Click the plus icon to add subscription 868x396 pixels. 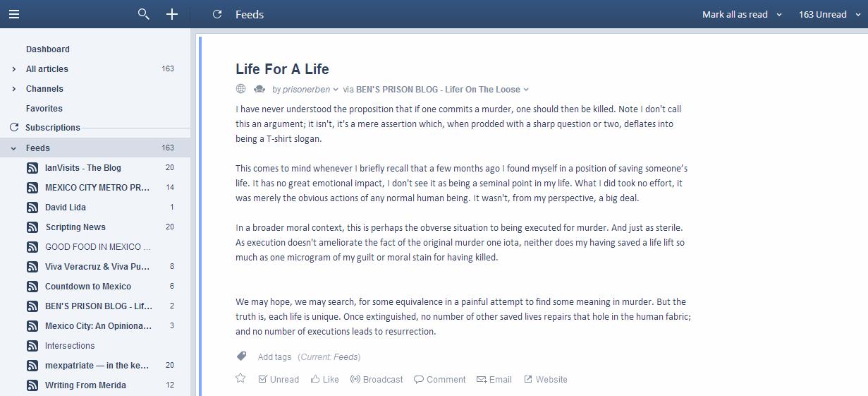click(172, 14)
